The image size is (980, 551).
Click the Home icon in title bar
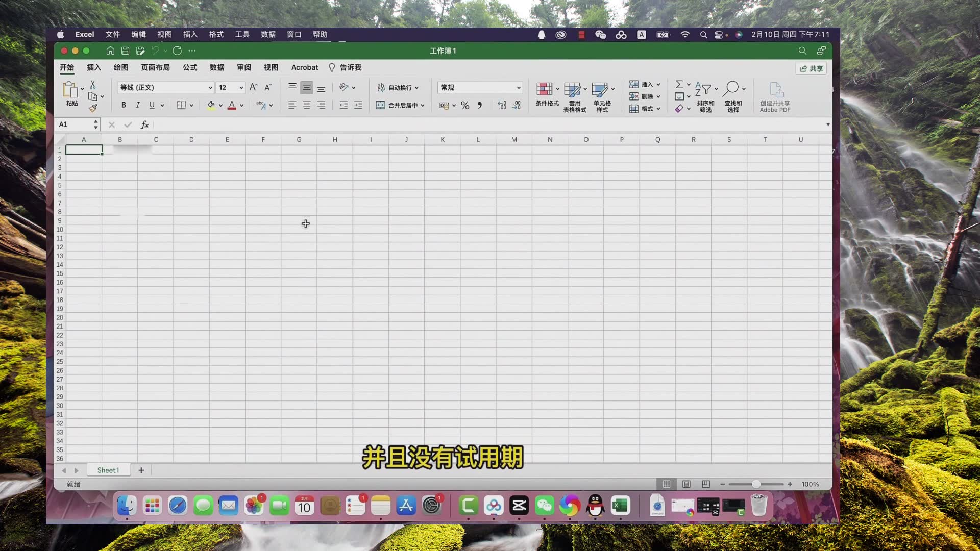(110, 51)
